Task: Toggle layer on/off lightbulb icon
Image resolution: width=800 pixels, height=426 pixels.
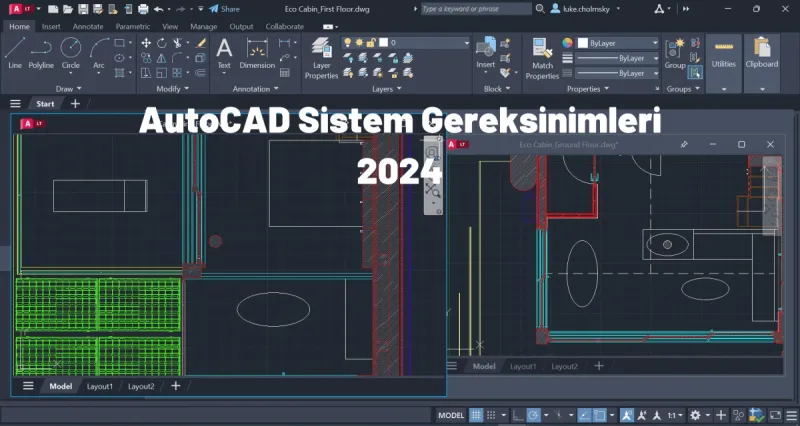Action: [347, 43]
